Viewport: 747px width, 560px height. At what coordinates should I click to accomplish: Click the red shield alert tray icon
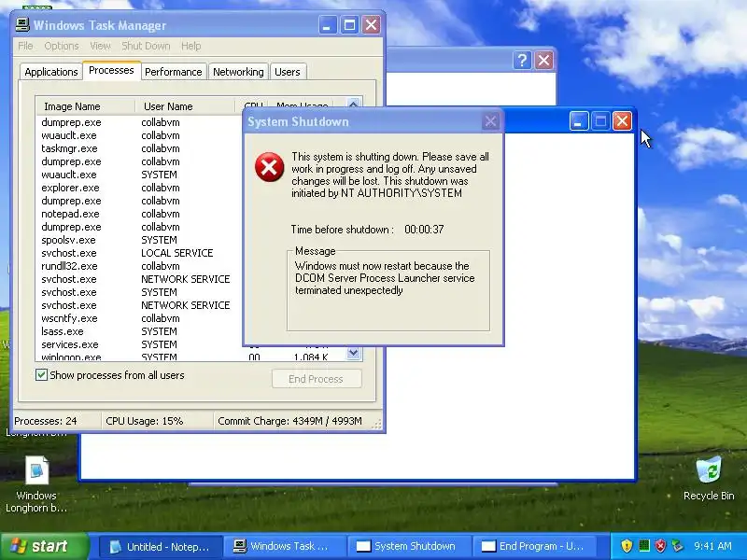pos(660,546)
